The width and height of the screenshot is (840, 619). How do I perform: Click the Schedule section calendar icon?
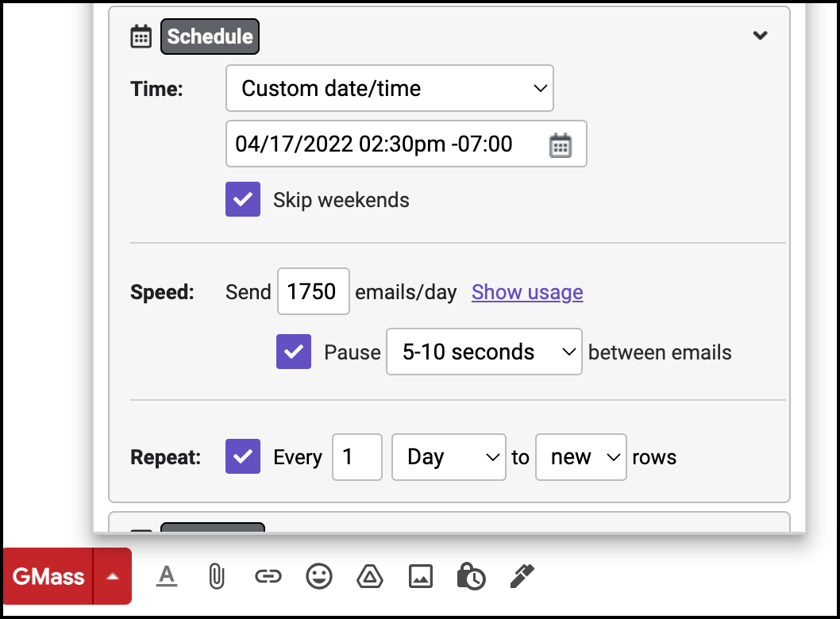coord(141,37)
